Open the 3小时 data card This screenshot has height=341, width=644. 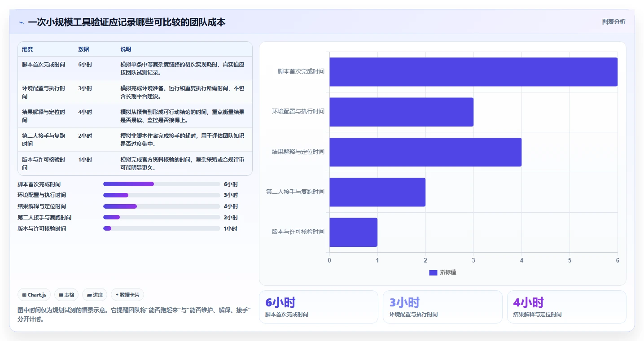coord(442,307)
